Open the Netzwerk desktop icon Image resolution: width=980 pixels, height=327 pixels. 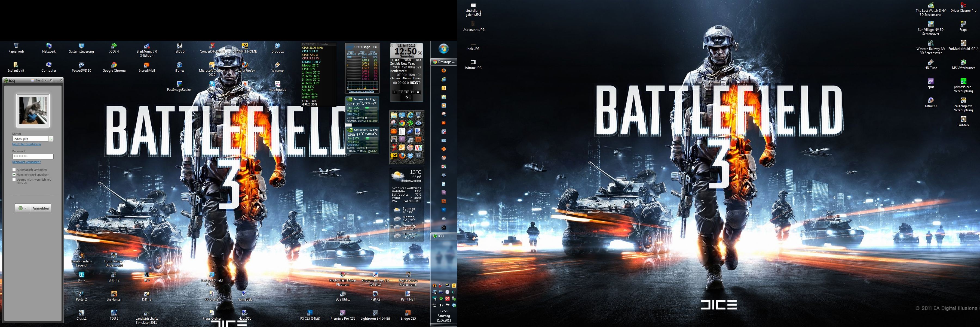click(x=49, y=48)
